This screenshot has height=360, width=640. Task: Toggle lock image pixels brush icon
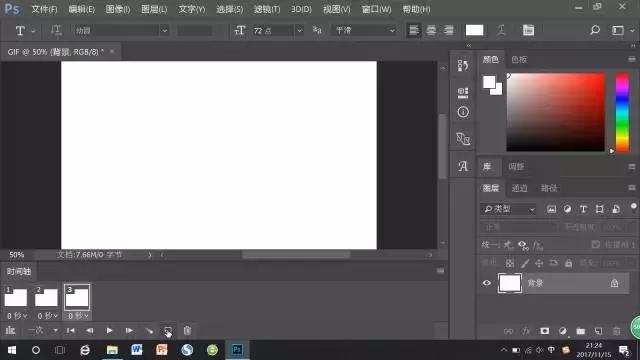tap(524, 263)
